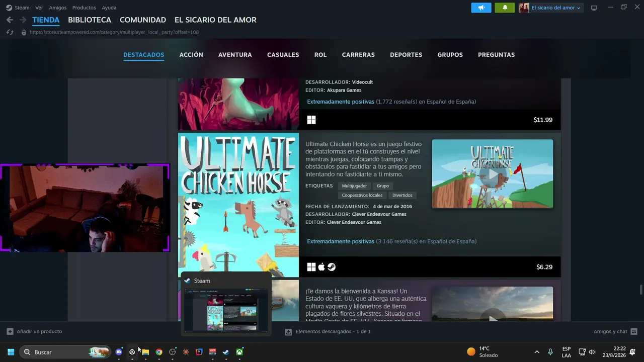Open the green notifications bell

click(x=505, y=8)
